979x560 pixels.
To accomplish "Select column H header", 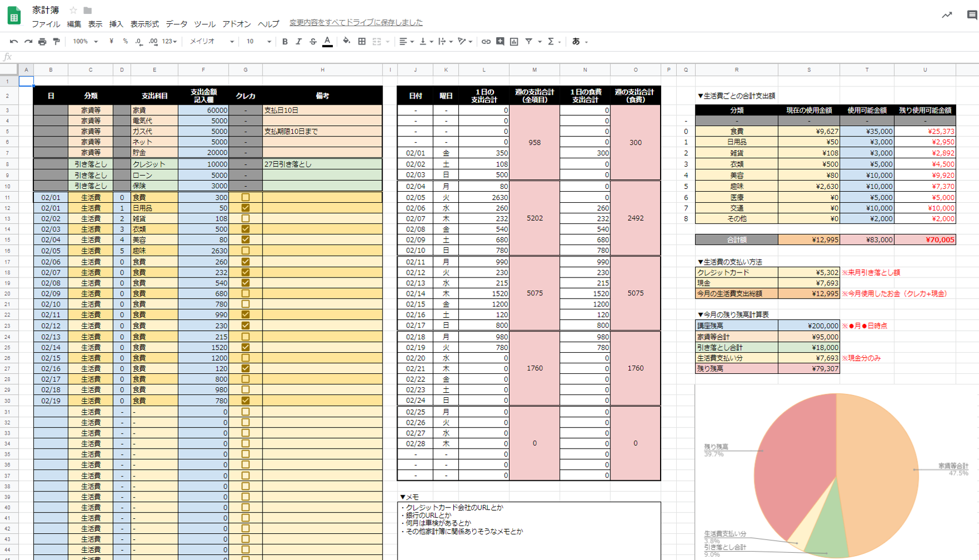I will click(x=322, y=70).
